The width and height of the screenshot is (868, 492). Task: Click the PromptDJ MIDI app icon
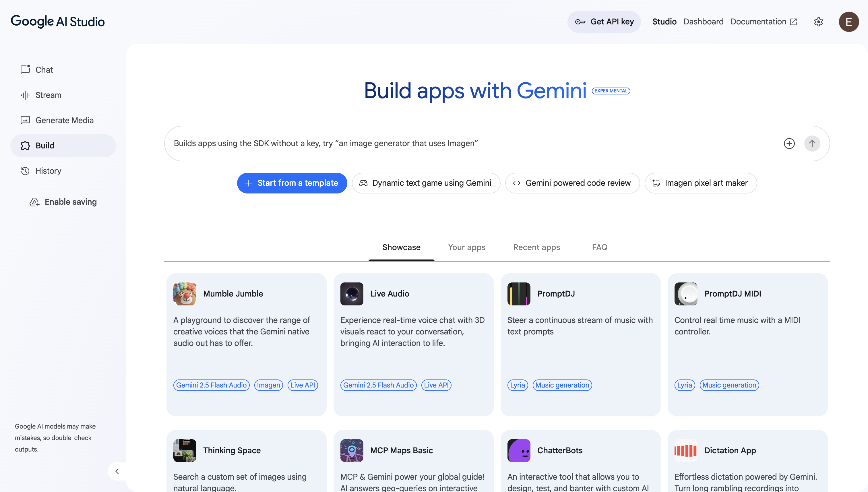[x=686, y=294]
